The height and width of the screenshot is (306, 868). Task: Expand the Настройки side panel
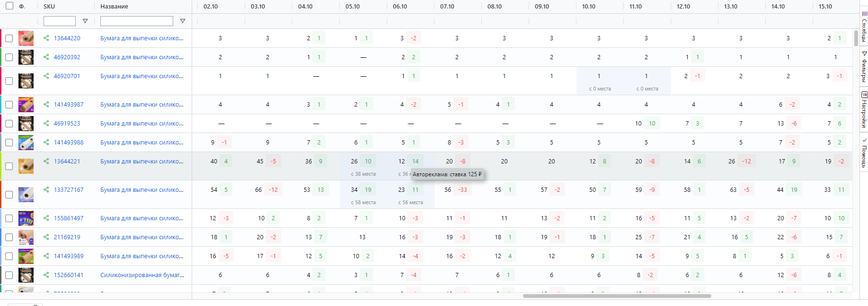(864, 110)
